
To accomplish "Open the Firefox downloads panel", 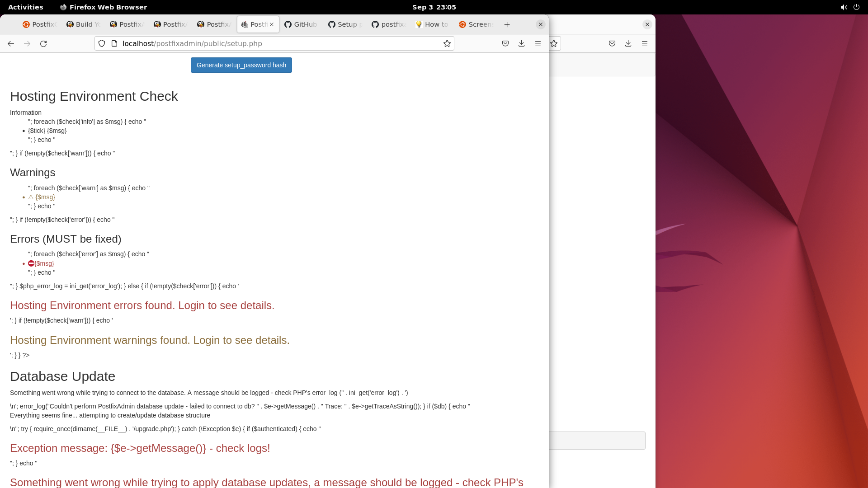I will click(x=522, y=44).
